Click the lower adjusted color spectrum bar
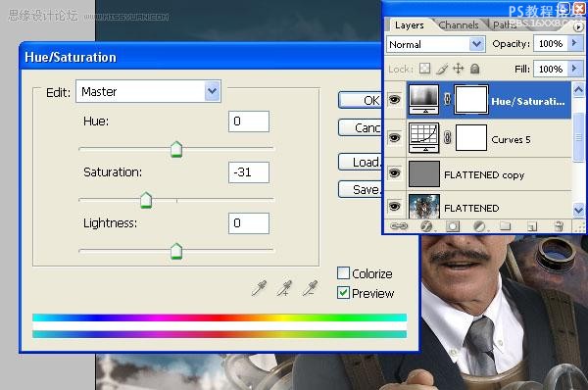The image size is (588, 390). 220,334
